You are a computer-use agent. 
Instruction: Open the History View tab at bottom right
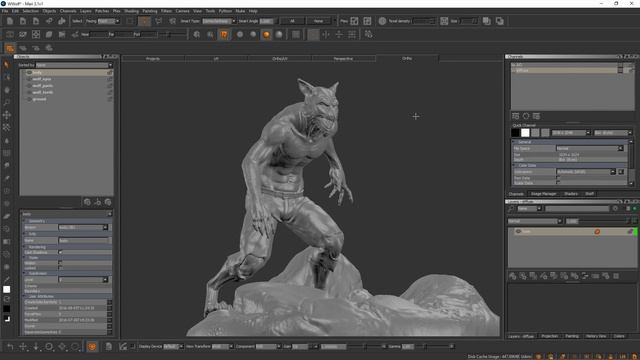[596, 336]
